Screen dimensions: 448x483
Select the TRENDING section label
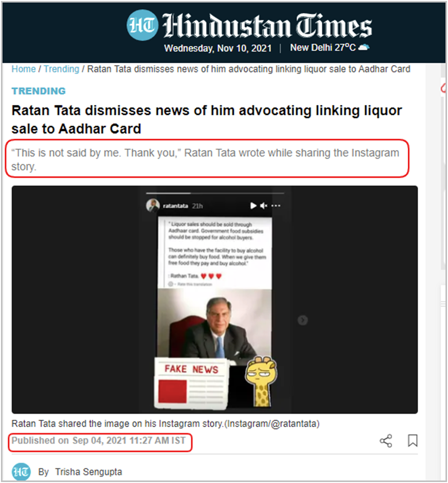[x=39, y=91]
